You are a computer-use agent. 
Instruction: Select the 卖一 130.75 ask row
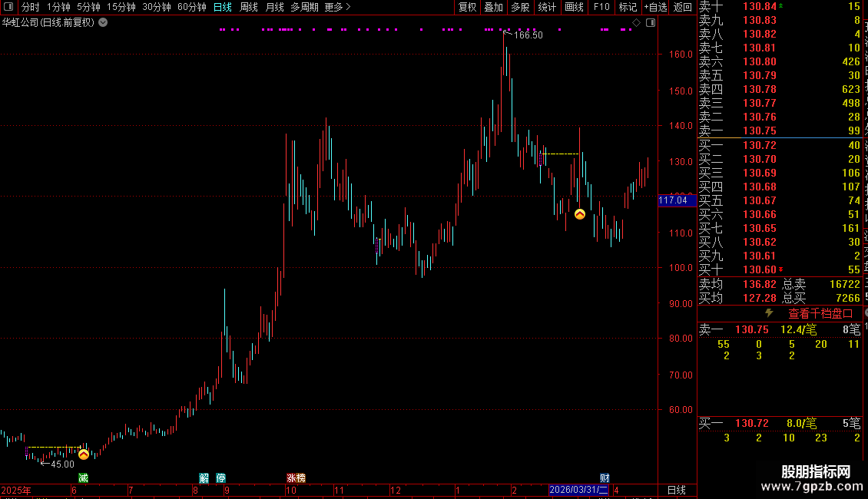tap(780, 131)
